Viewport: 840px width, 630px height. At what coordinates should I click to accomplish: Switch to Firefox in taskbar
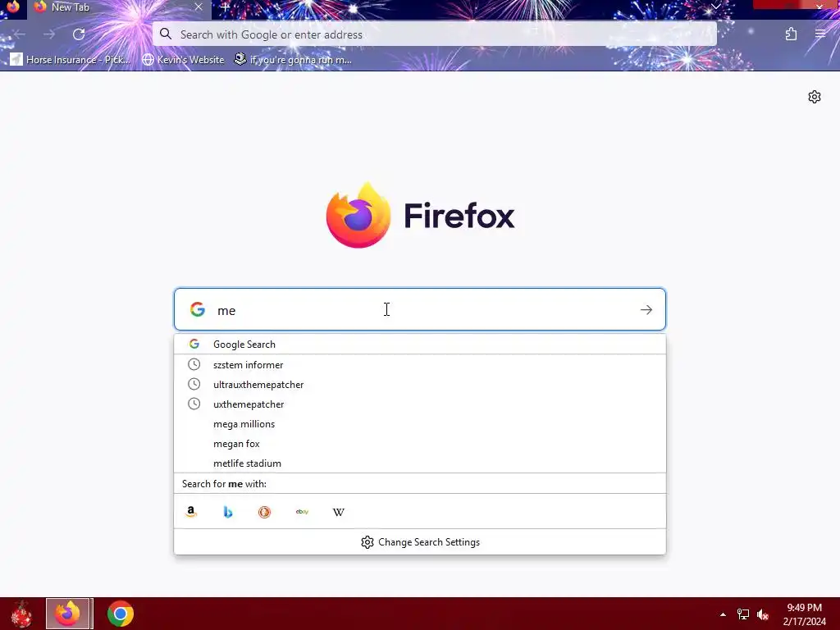pos(67,614)
